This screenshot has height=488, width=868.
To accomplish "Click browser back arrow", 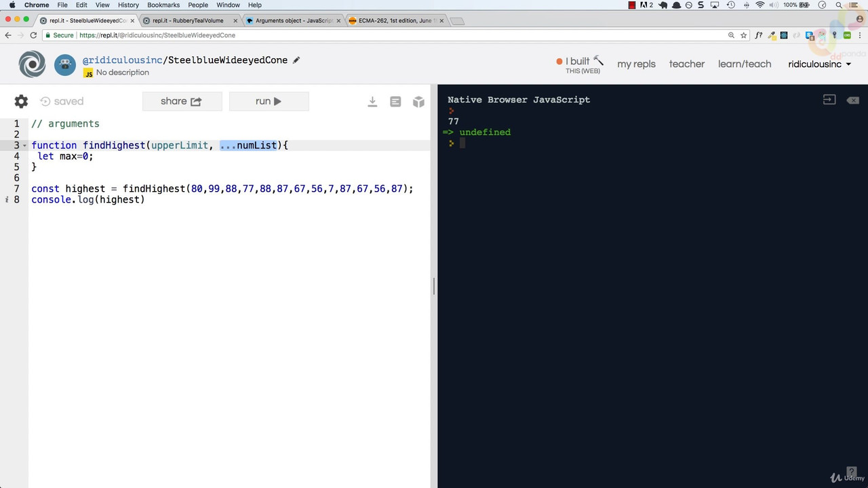I will [8, 35].
